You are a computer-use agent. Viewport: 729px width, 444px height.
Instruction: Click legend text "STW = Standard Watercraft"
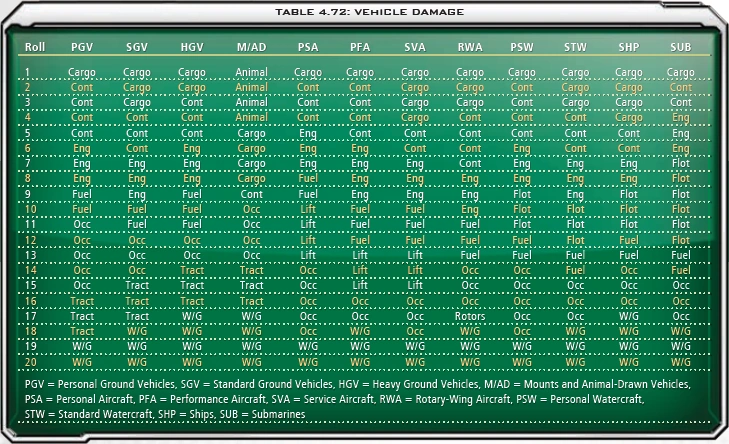pyautogui.click(x=88, y=414)
